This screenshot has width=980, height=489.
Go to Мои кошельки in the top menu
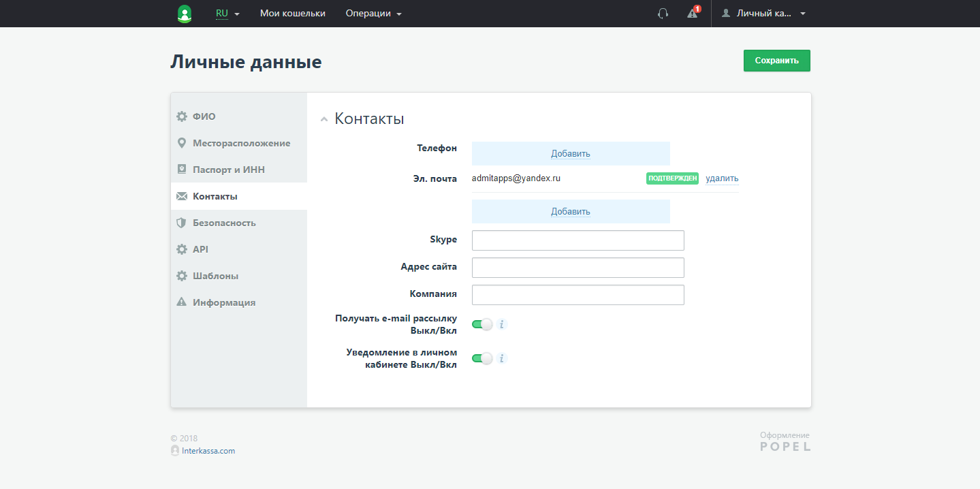(x=292, y=14)
